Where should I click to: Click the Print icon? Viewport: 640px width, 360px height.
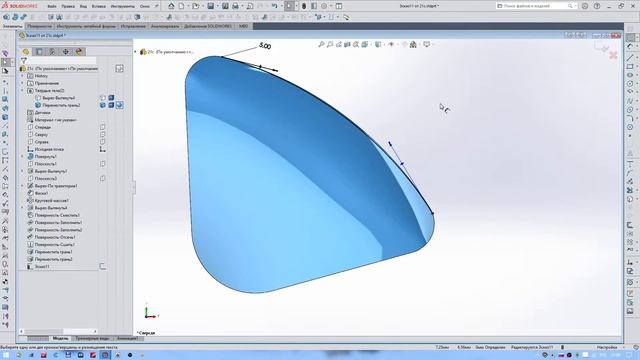236,6
